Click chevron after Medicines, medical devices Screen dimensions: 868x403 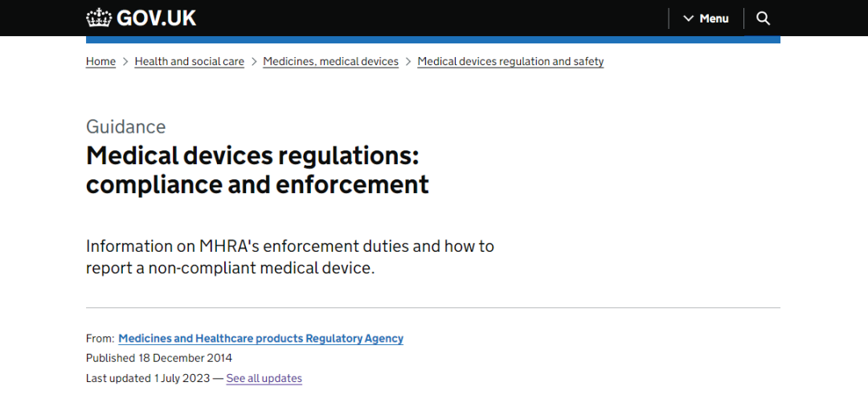click(x=408, y=61)
